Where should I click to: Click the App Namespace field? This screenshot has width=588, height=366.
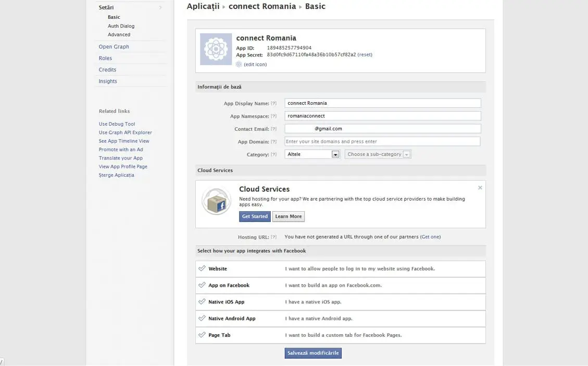point(382,116)
